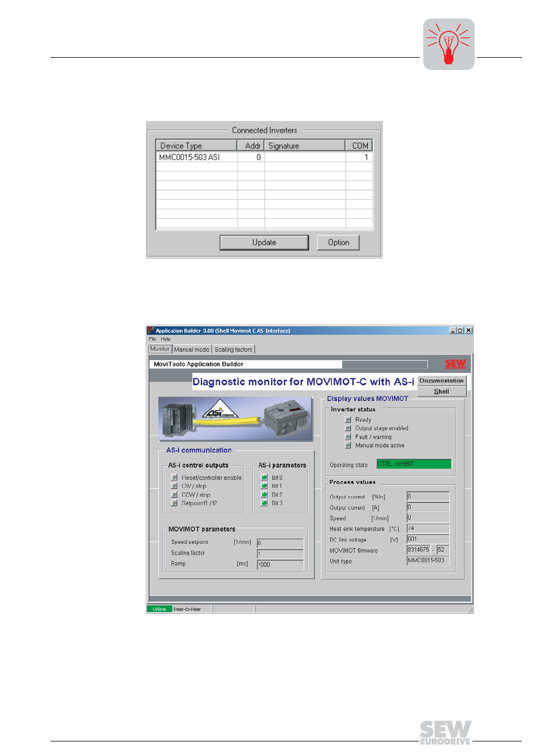Viewport: 534px width, 756px height.
Task: Click the Option button
Action: (x=338, y=242)
